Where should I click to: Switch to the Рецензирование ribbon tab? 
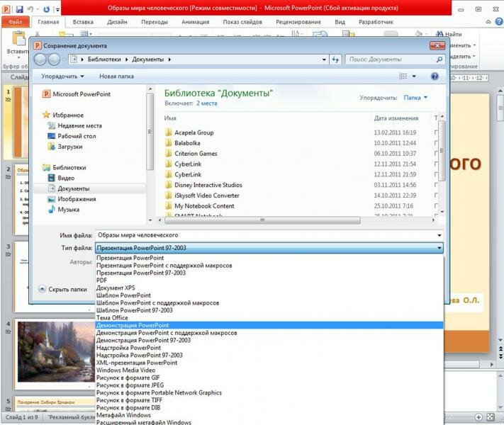pos(298,22)
